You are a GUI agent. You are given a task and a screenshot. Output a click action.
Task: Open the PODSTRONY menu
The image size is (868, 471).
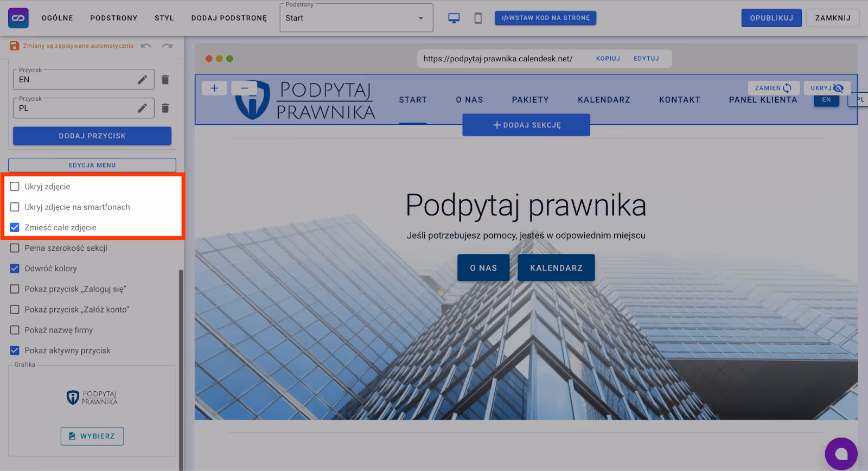click(x=114, y=18)
